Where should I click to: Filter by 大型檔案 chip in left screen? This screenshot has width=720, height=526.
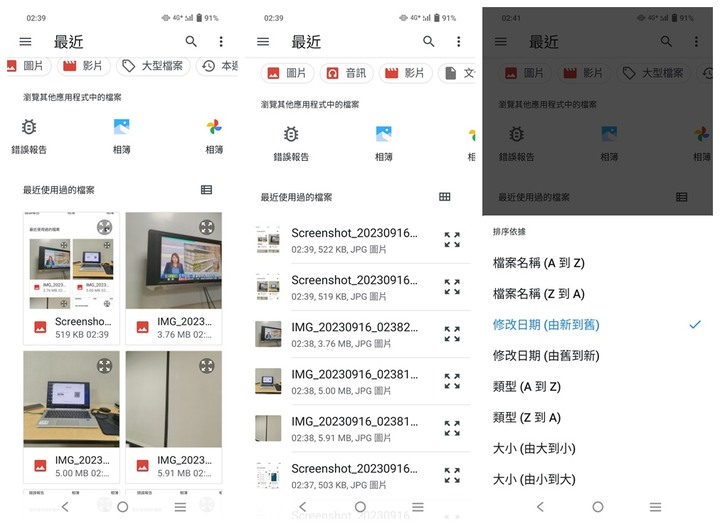pyautogui.click(x=153, y=66)
